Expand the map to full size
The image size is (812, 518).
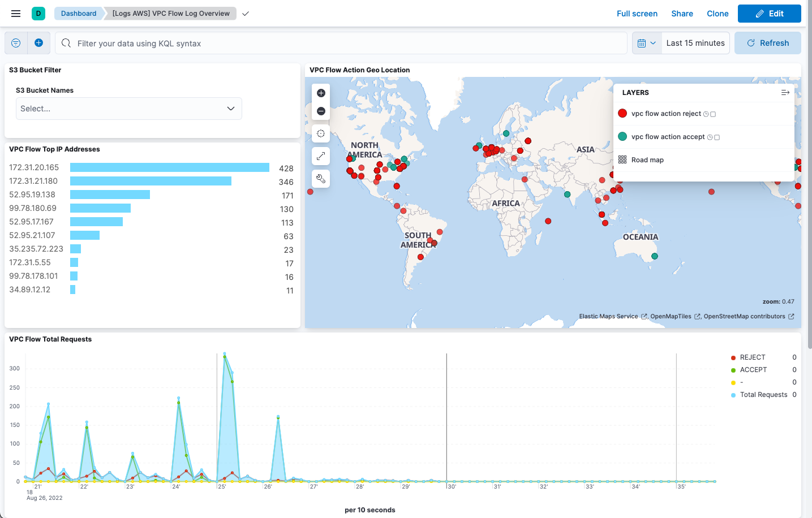click(x=320, y=156)
